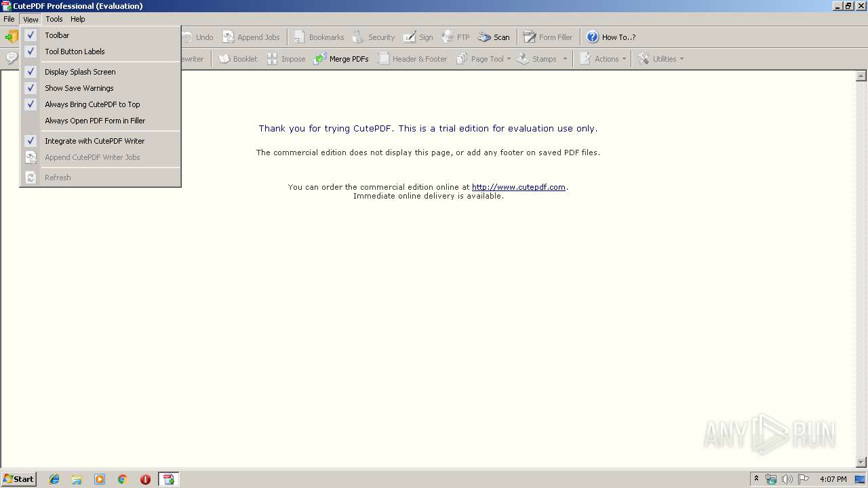Toggle Show Save Warnings
This screenshot has height=488, width=868.
tap(100, 88)
